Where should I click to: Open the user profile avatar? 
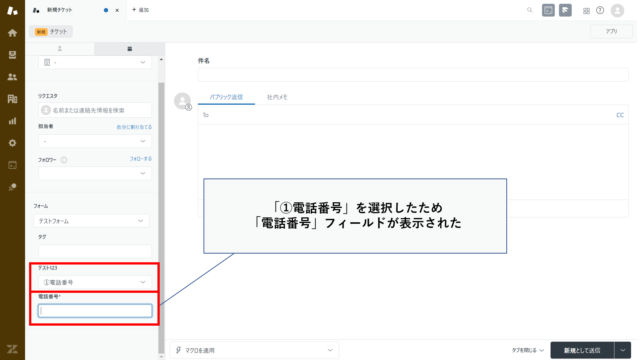[x=618, y=10]
